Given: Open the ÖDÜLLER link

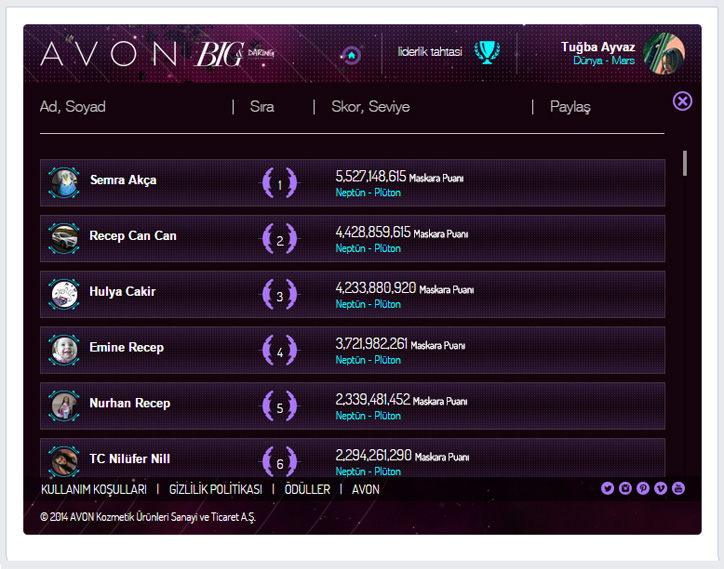Looking at the screenshot, I should pyautogui.click(x=307, y=489).
